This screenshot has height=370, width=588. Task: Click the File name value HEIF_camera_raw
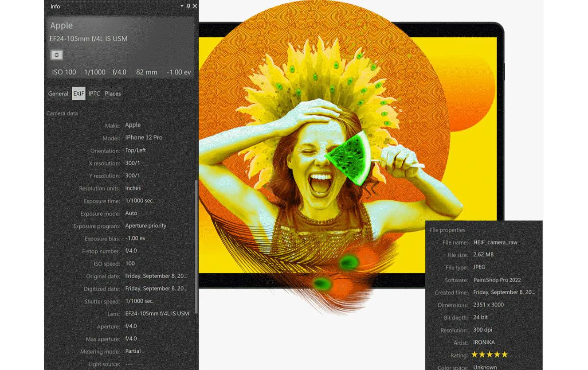495,242
